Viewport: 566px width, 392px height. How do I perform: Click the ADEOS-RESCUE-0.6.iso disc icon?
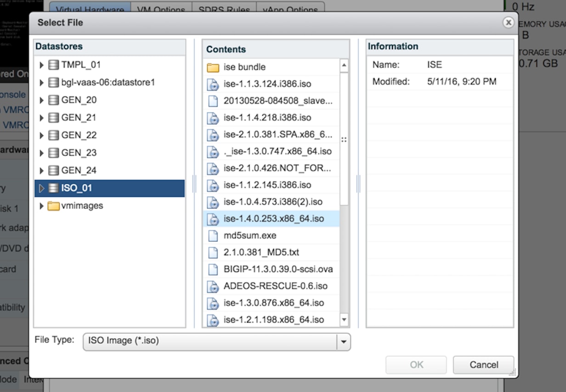(213, 286)
